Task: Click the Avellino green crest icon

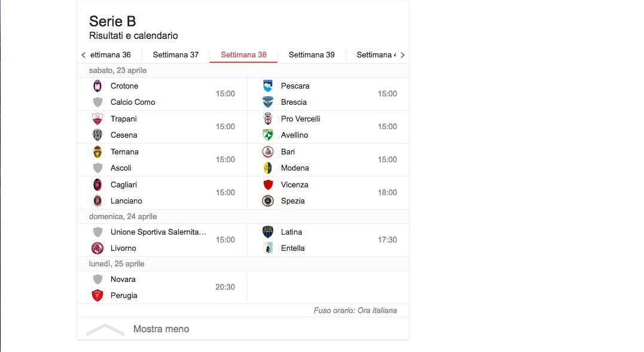Action: tap(268, 135)
